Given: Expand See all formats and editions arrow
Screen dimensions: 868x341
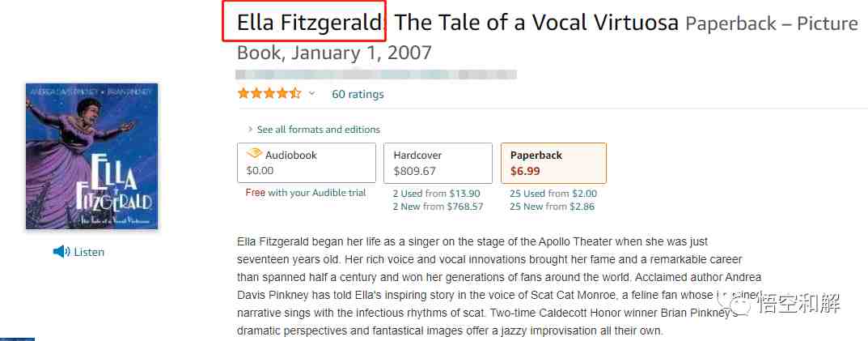Looking at the screenshot, I should [x=251, y=130].
